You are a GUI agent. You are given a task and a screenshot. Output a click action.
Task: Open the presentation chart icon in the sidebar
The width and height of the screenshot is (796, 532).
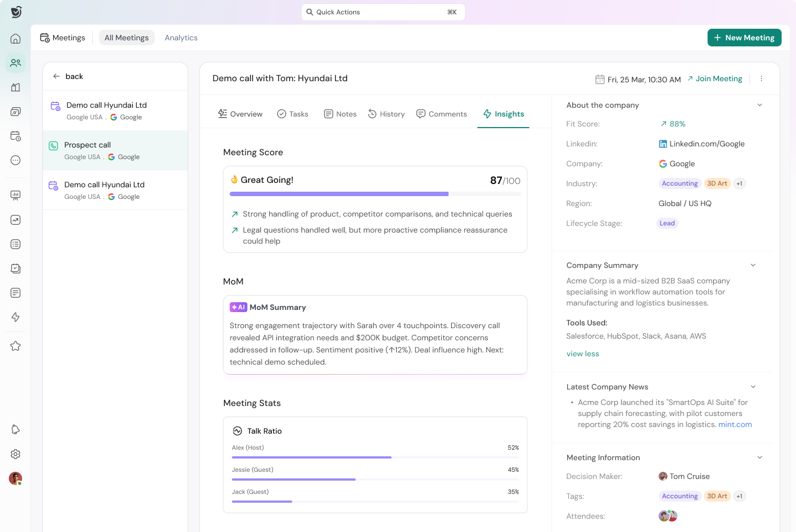[15, 196]
